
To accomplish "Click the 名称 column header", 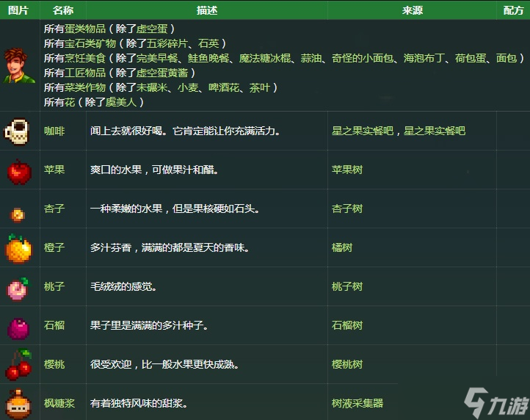I will pos(63,10).
